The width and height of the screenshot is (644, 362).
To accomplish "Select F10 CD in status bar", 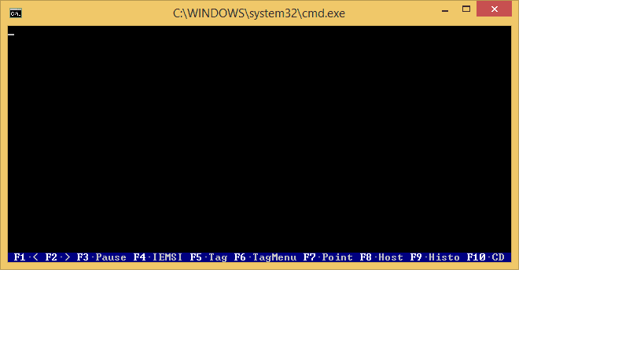I will coord(486,257).
